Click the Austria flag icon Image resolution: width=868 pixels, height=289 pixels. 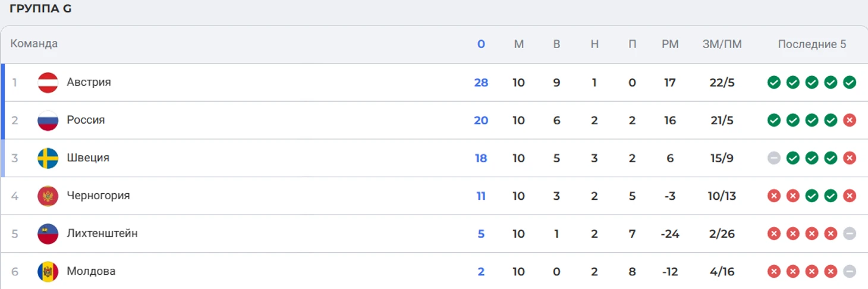click(48, 83)
